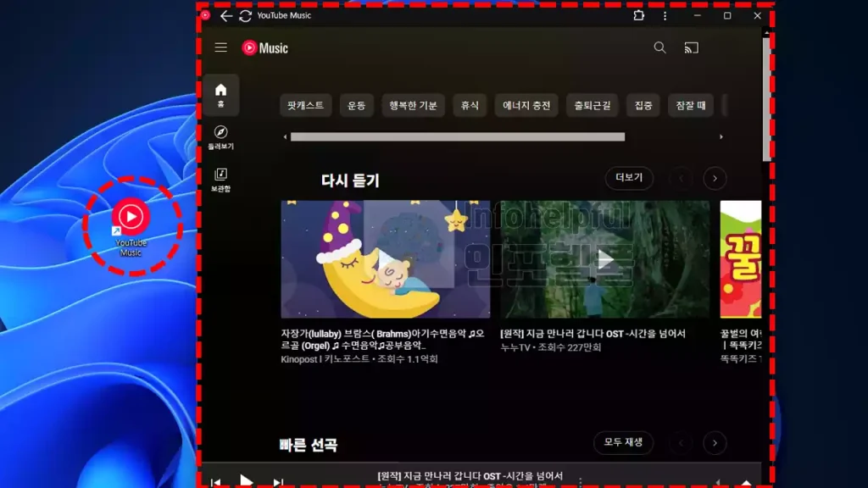Open the partially visible 꿀벌 thumbnail
868x488 pixels.
click(741, 259)
